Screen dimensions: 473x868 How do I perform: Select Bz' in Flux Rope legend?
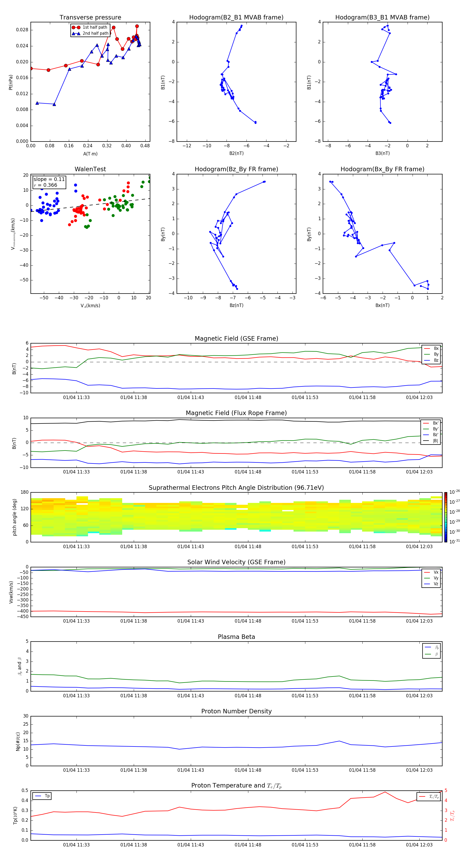(431, 435)
